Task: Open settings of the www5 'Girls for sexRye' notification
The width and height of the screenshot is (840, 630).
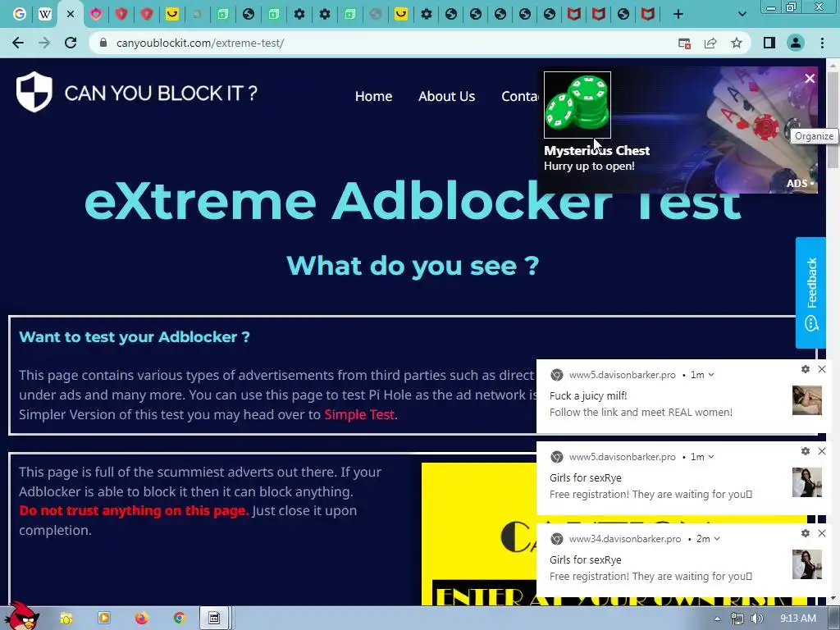Action: [x=806, y=451]
